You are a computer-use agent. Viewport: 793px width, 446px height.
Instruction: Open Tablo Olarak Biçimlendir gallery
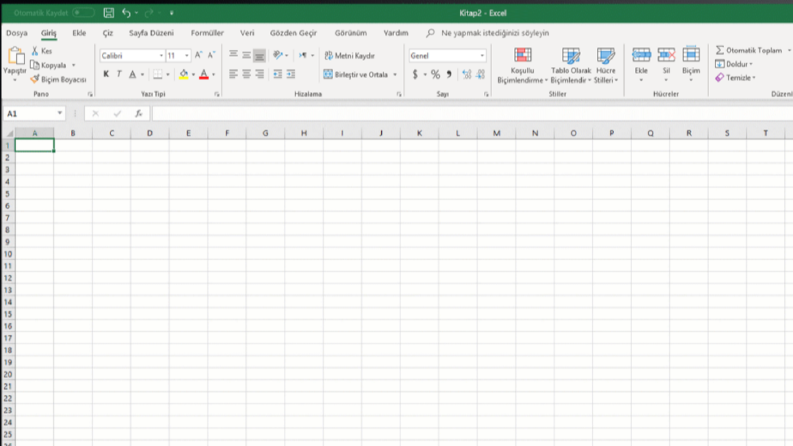[570, 66]
